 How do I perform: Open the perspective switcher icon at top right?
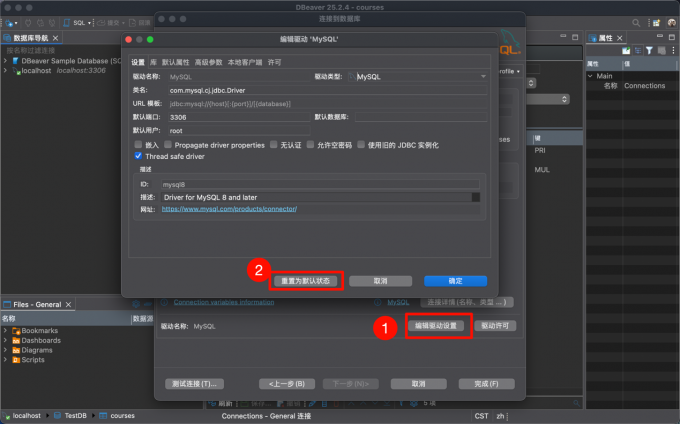click(657, 23)
